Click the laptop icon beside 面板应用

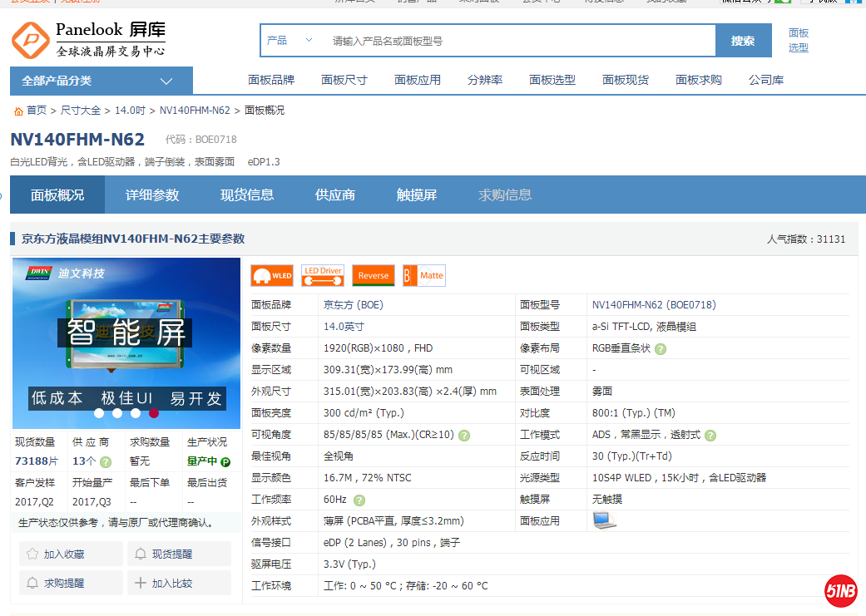point(605,519)
